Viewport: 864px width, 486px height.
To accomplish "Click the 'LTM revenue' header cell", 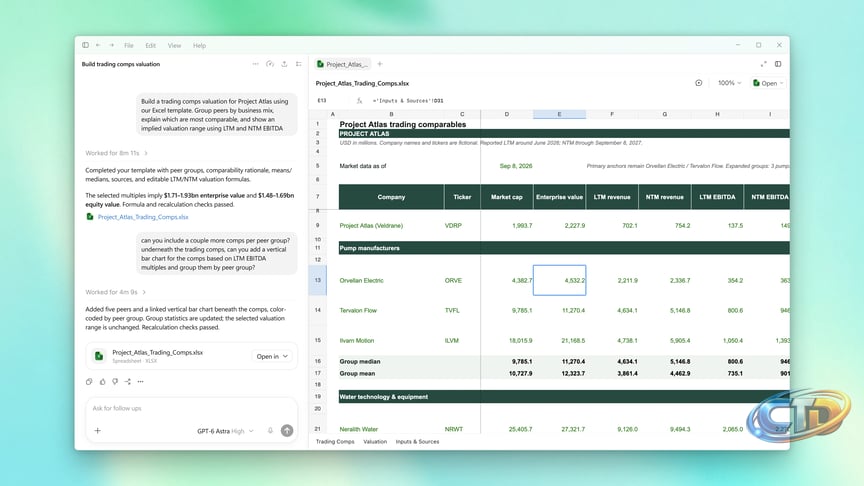I will pos(612,197).
